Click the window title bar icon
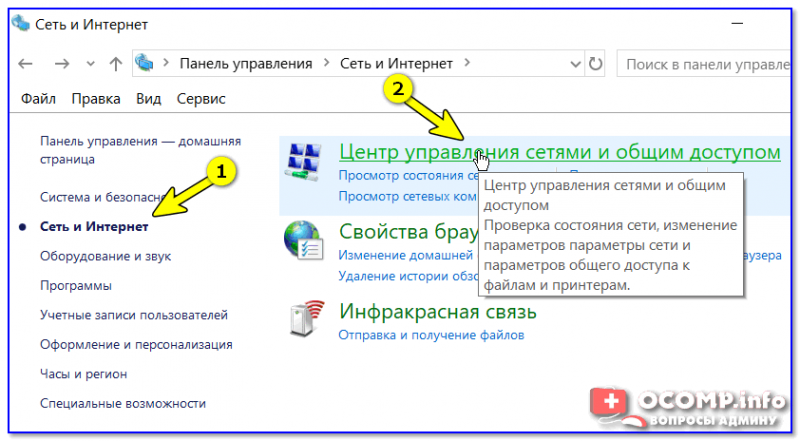The width and height of the screenshot is (800, 441). 21,23
